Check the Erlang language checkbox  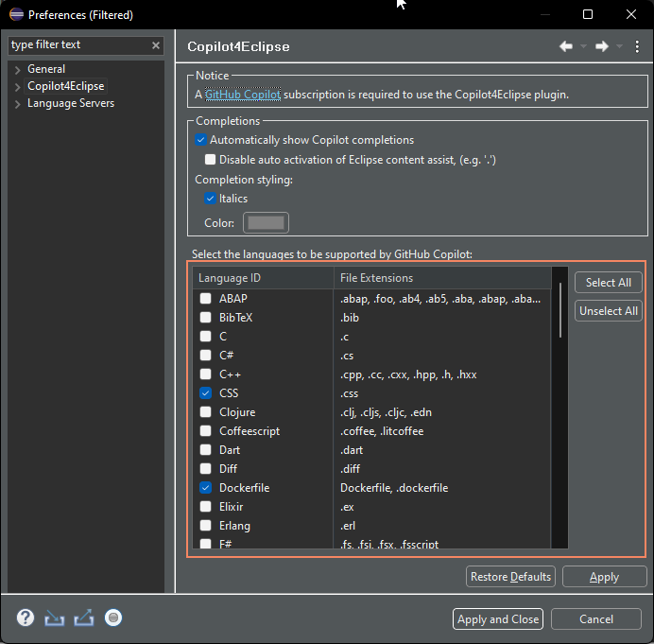point(206,526)
